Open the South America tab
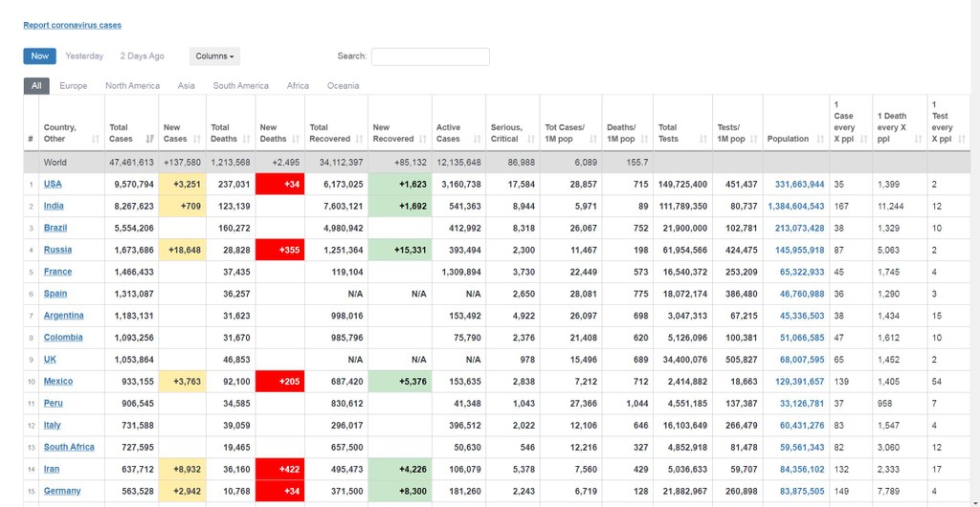This screenshot has height=507, width=980. coord(240,85)
